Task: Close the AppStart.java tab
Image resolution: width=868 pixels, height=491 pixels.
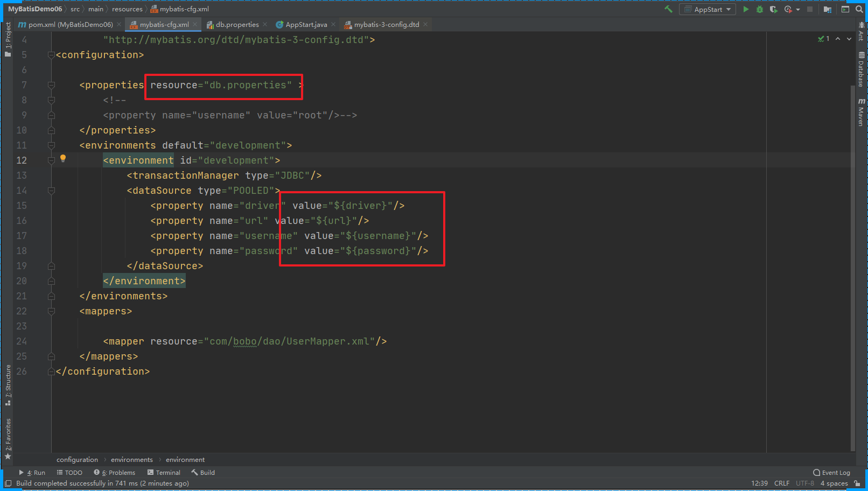Action: click(x=333, y=25)
